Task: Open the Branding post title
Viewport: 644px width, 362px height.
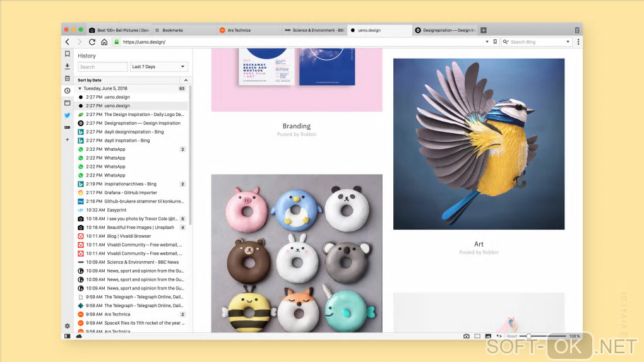Action: 297,126
